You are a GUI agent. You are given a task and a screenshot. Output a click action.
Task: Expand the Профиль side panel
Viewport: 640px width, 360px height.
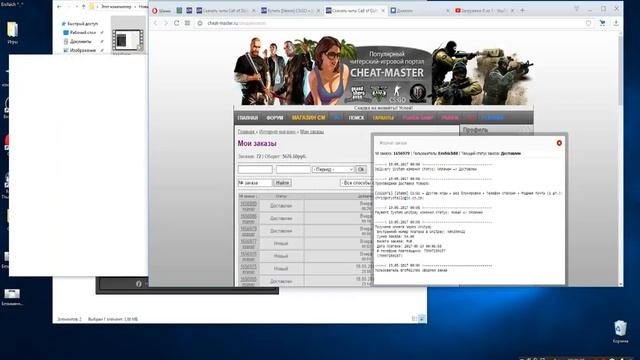[496, 130]
